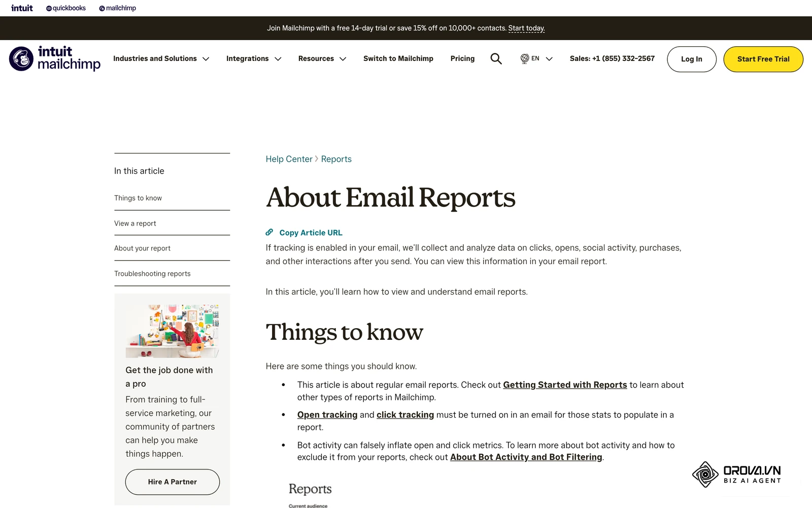812x508 pixels.
Task: Click the Intuit brand logo in top bar
Action: 22,8
